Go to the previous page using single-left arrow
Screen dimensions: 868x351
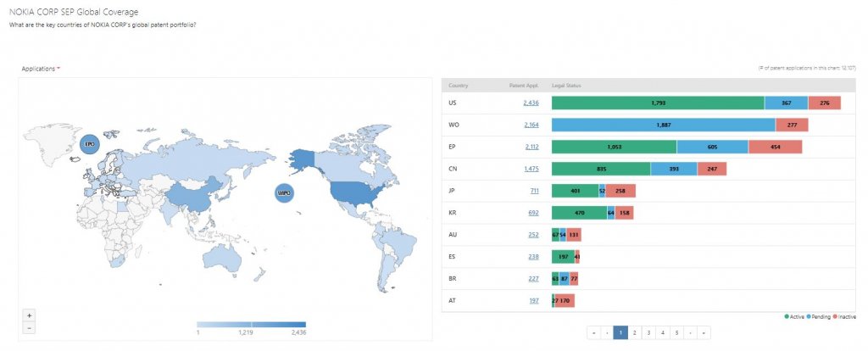tap(607, 333)
